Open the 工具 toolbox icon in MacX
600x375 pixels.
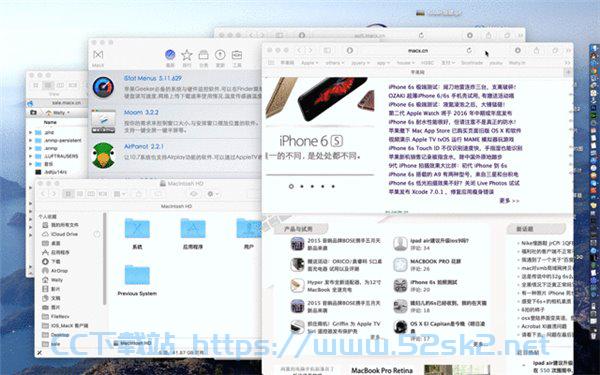[237, 55]
